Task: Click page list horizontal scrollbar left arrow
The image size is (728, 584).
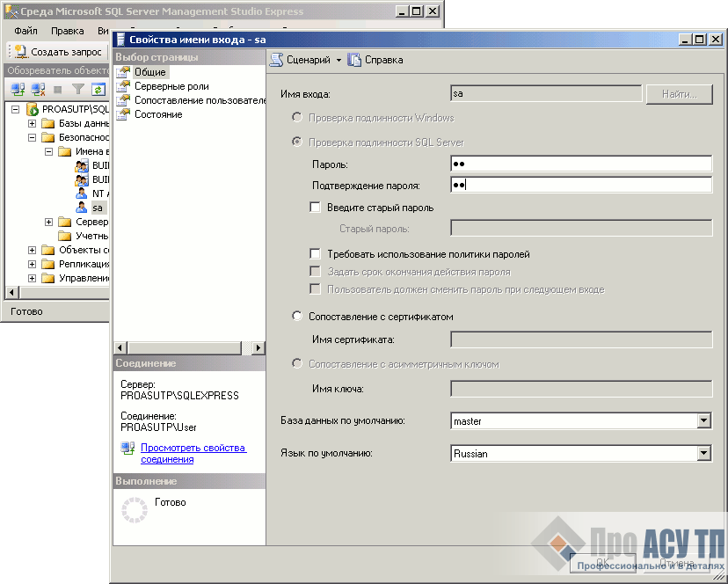Action: click(120, 347)
